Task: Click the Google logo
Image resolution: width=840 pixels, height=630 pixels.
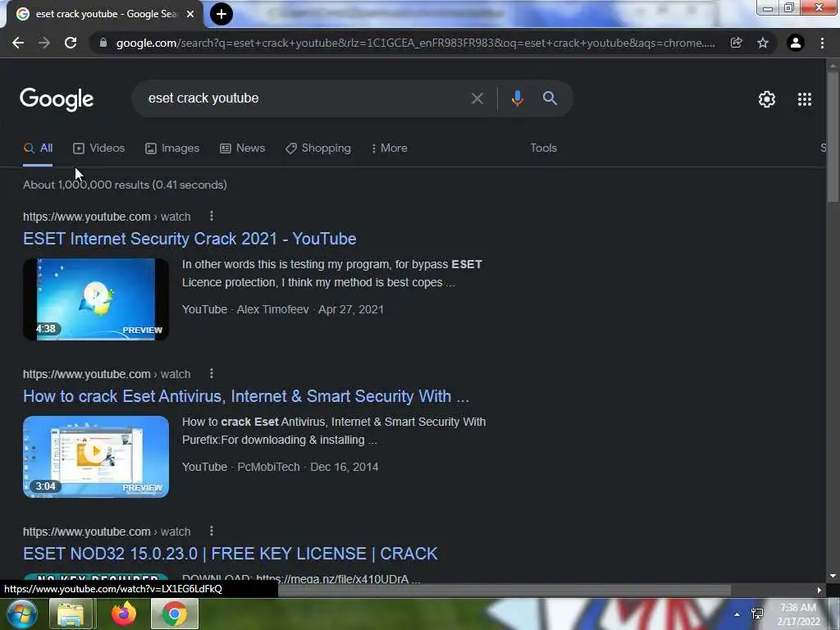Action: [57, 99]
